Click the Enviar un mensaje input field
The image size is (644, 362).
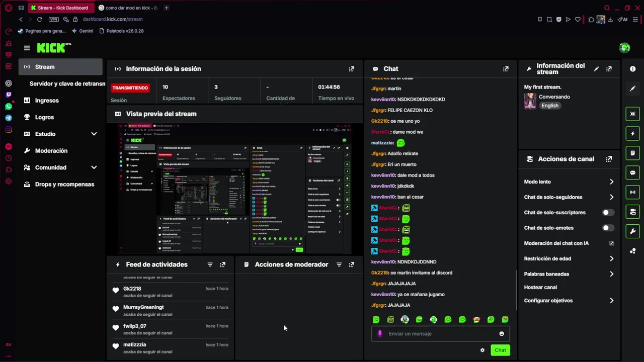(440, 334)
